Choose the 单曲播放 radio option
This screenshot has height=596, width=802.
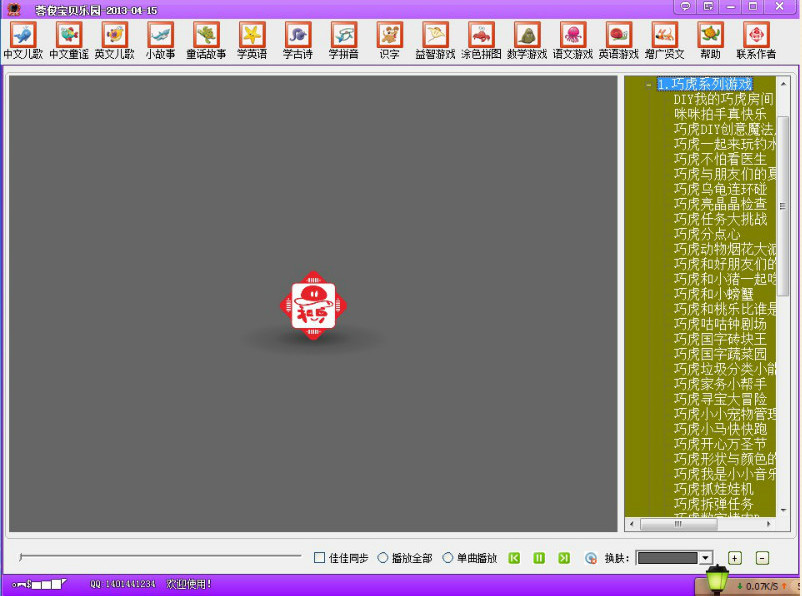click(448, 558)
